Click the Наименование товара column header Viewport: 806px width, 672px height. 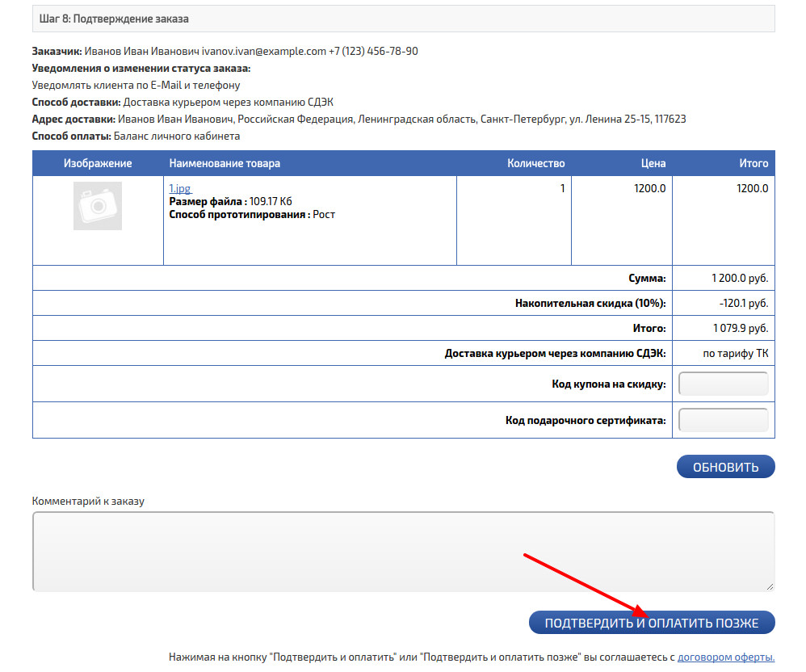click(x=225, y=163)
